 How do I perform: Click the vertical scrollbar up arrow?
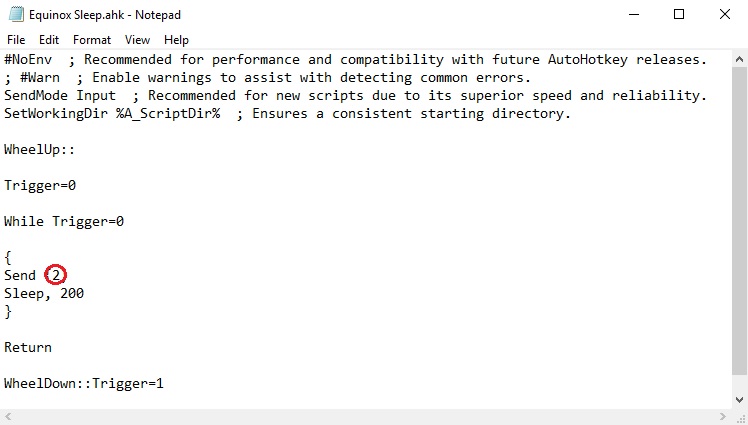coord(739,59)
